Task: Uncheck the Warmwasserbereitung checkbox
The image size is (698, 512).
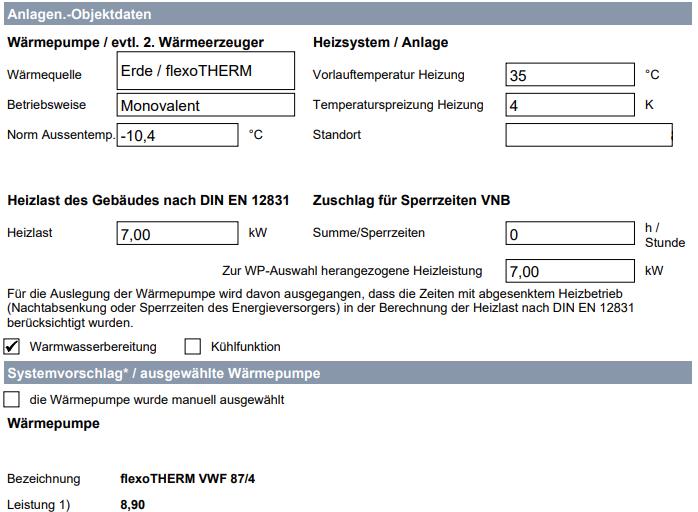Action: pos(13,347)
